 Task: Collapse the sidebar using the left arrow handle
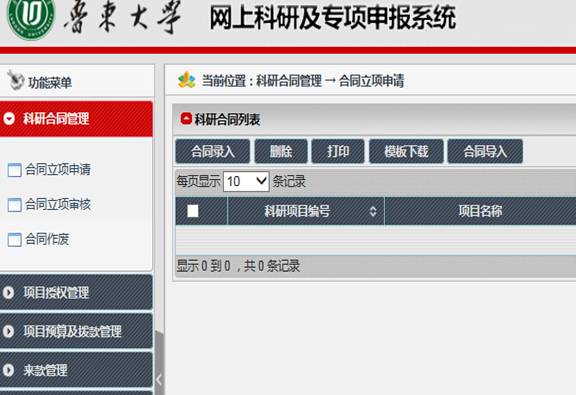click(x=159, y=379)
